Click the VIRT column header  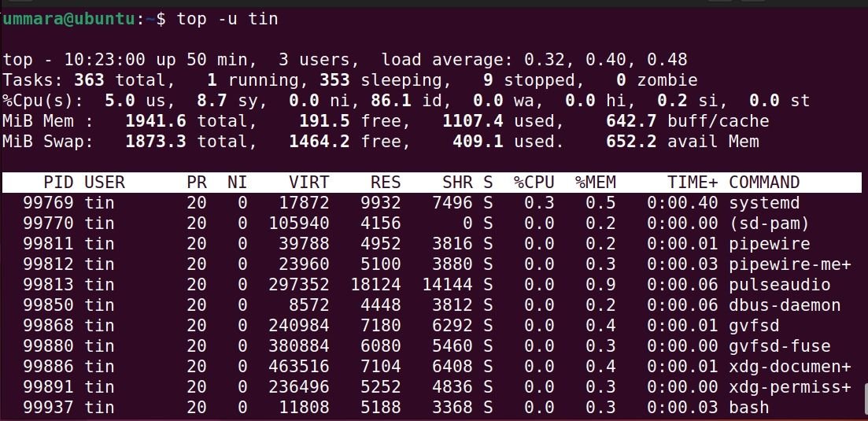(309, 183)
